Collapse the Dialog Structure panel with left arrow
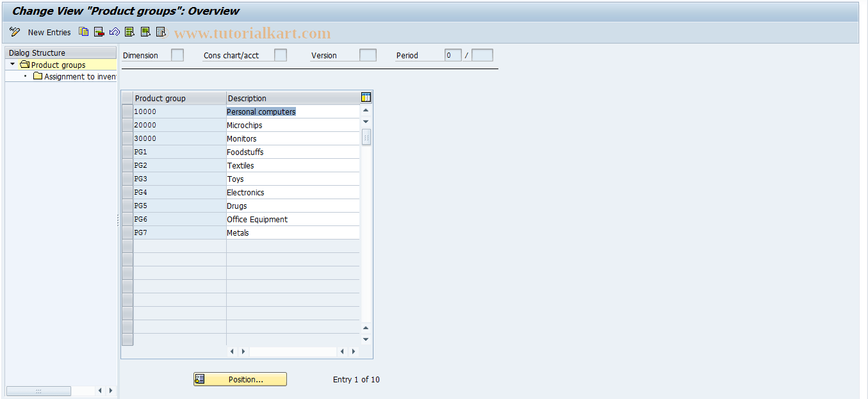This screenshot has width=868, height=399. tap(100, 390)
